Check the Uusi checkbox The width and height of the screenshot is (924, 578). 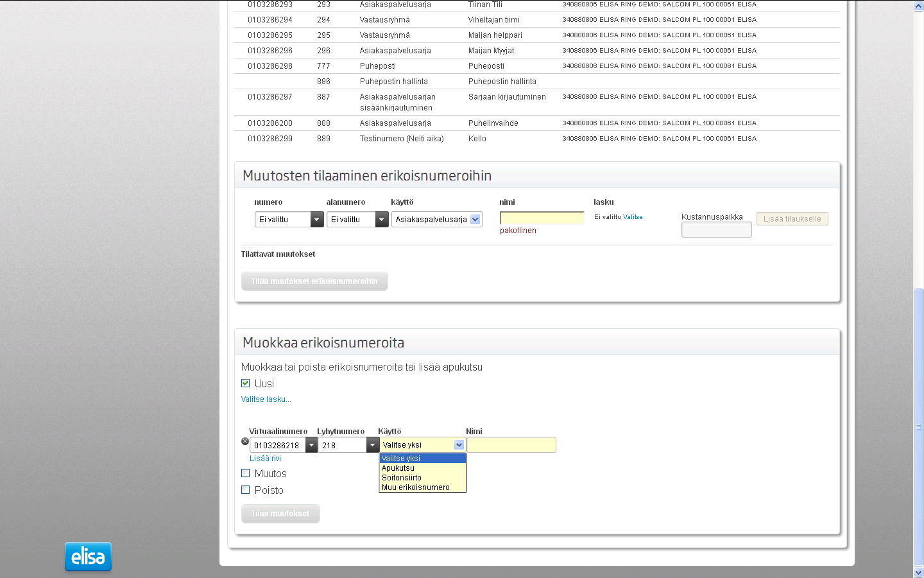pos(245,383)
